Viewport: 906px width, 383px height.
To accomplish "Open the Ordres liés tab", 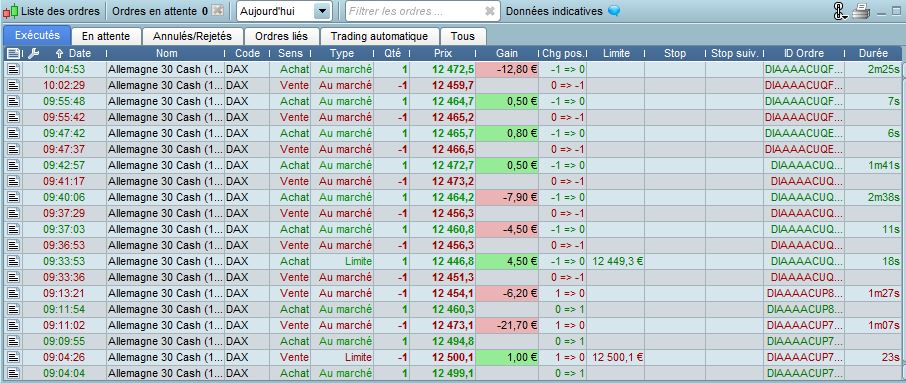I will click(281, 36).
